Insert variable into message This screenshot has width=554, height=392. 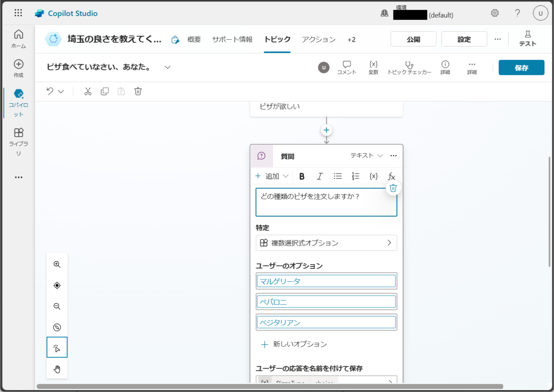[374, 176]
